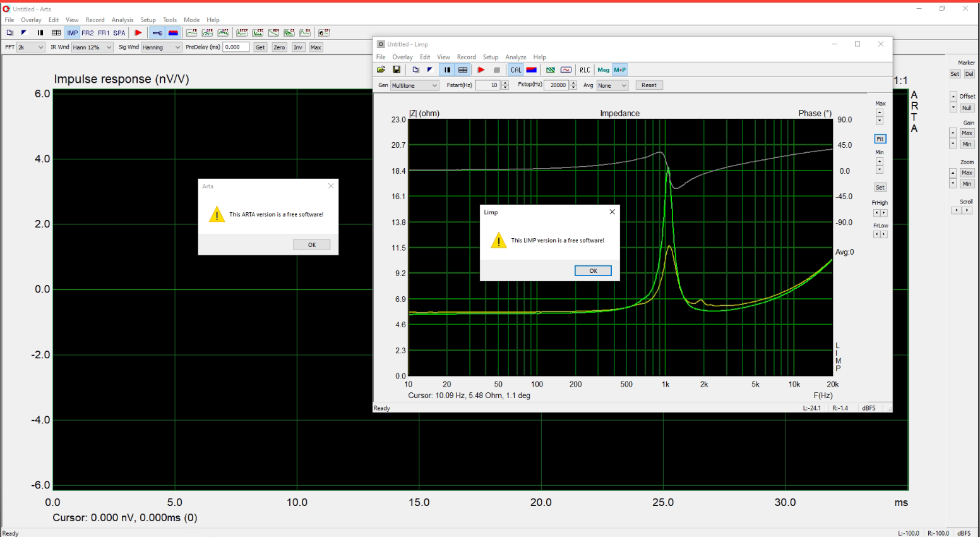This screenshot has height=537, width=980.
Task: Open the Analysis menu in ARTA
Action: 122,20
